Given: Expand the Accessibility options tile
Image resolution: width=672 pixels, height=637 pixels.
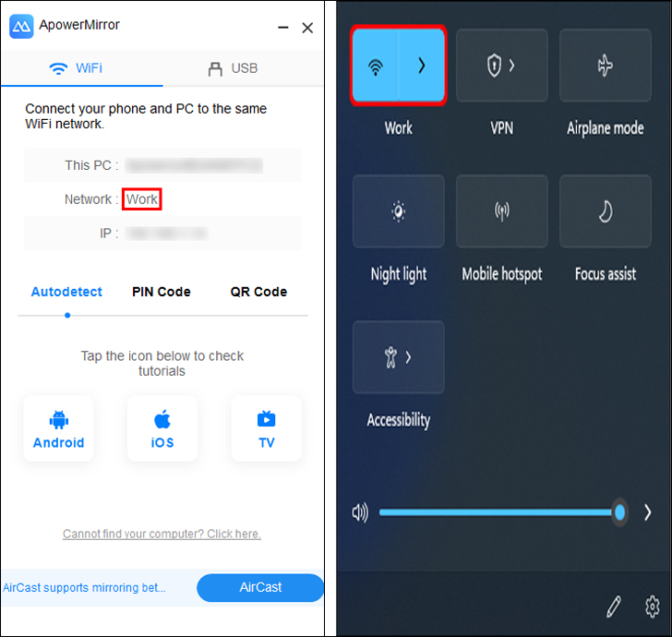Looking at the screenshot, I should point(399,357).
